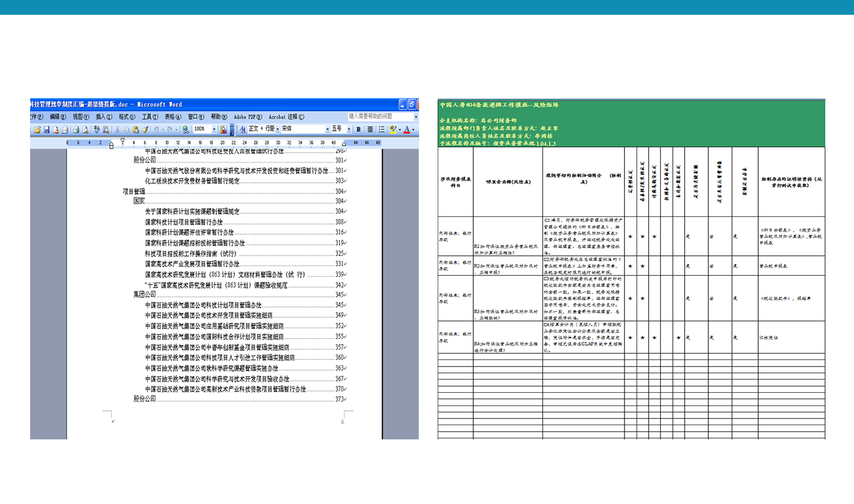Toggle distributed text alignment button
The width and height of the screenshot is (854, 504).
click(370, 130)
